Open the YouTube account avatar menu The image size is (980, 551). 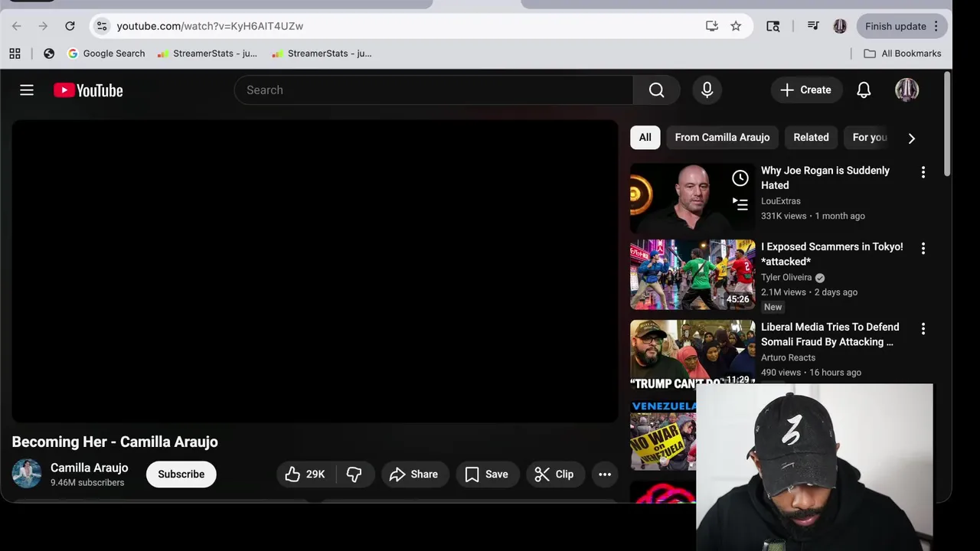(x=906, y=90)
